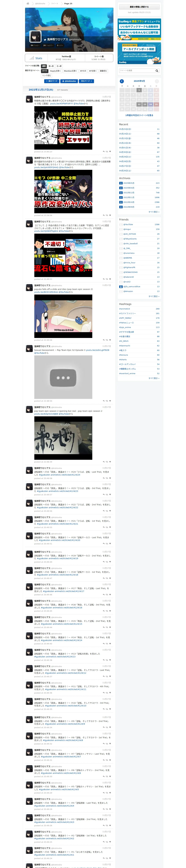
Task: Open the ツイート breadcrumb item
Action: click(x=55, y=3)
